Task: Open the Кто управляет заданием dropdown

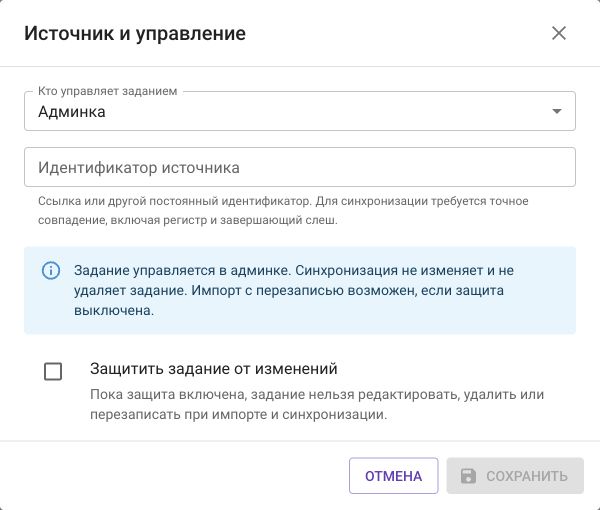Action: 300,111
